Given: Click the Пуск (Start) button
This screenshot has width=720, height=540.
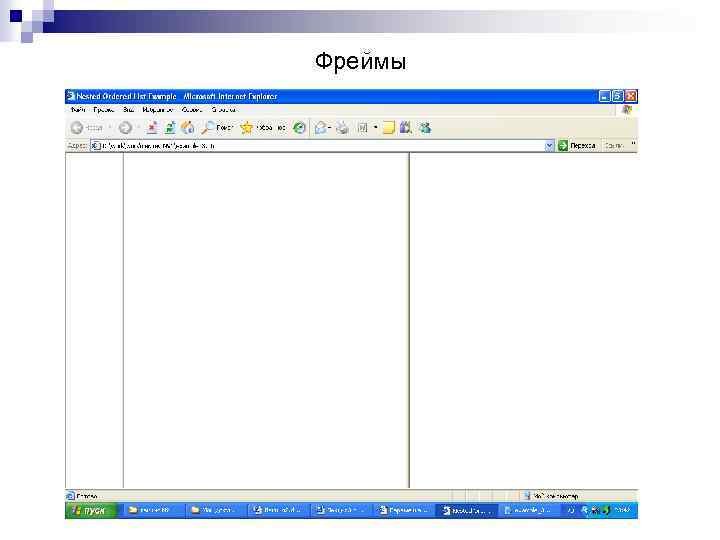Looking at the screenshot, I should click(x=91, y=510).
